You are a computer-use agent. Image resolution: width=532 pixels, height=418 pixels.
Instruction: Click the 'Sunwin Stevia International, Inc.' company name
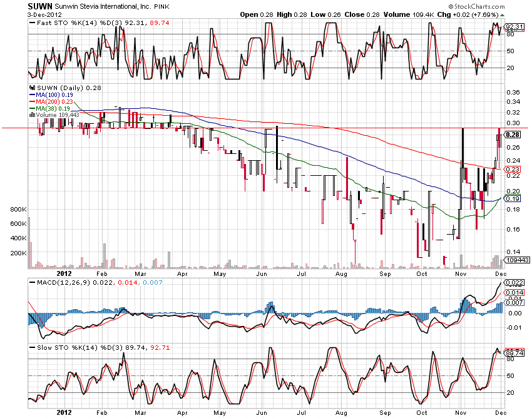(x=103, y=6)
